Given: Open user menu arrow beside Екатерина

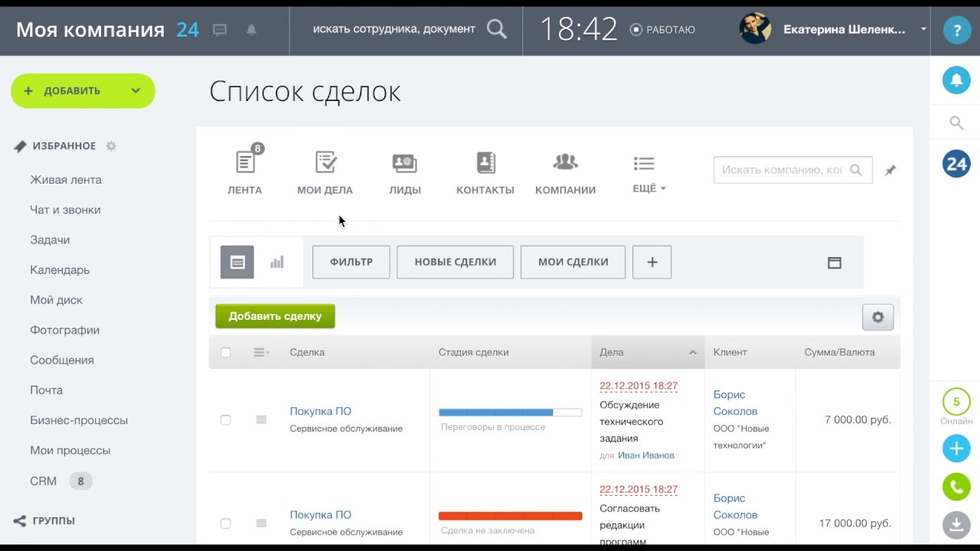Looking at the screenshot, I should (923, 29).
